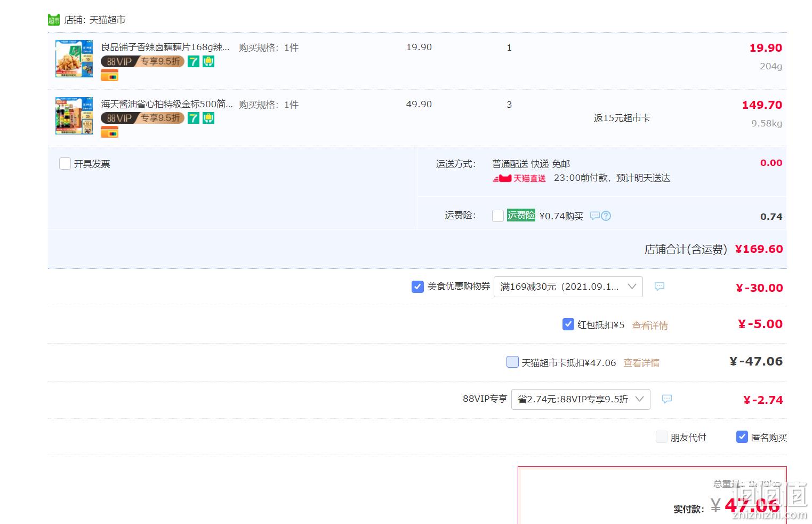Viewport: 812px width, 524px height.
Task: Click the 天猫直送 delivery logo
Action: 519,178
